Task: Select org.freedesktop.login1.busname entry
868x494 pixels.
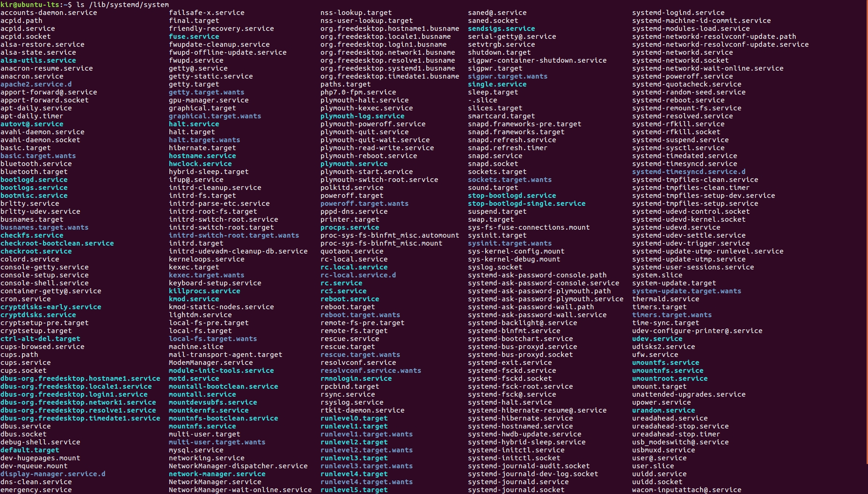Action: click(x=384, y=44)
